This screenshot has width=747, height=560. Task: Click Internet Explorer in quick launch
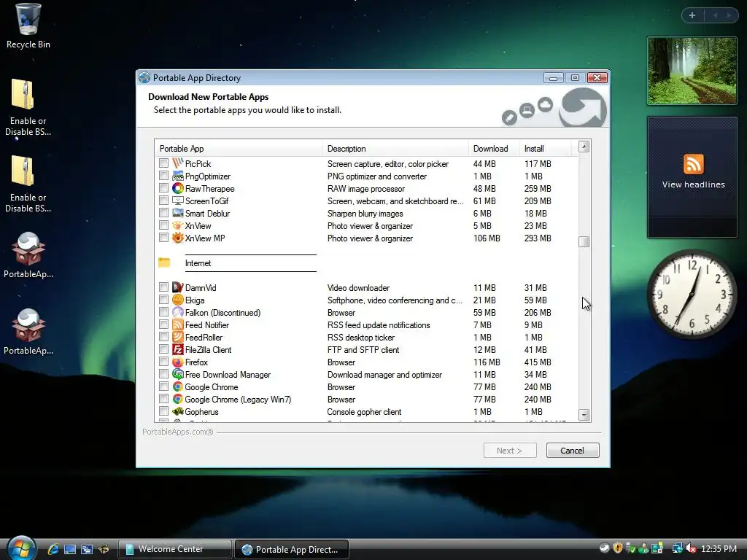click(x=53, y=549)
